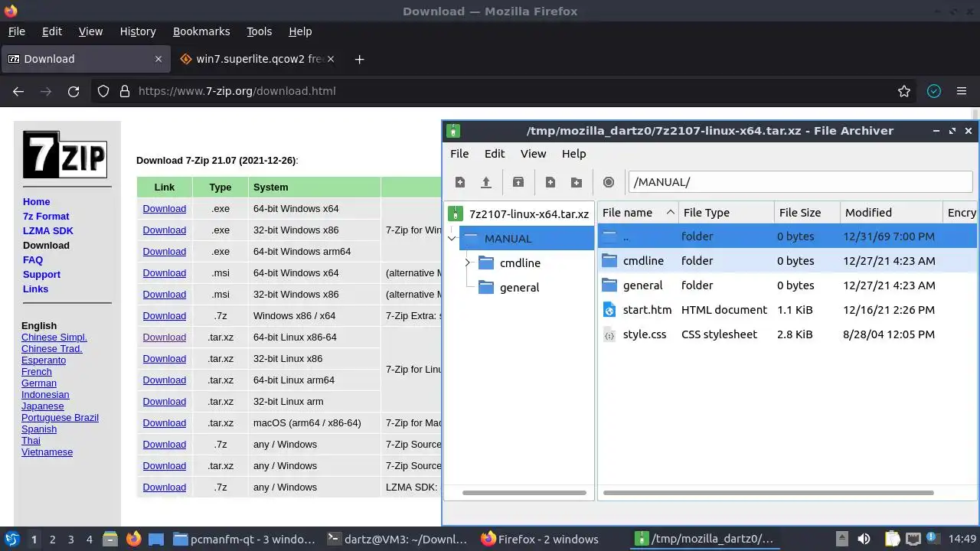Viewport: 980px width, 551px height.
Task: Click the green archive icon beside 7z2107-linux-x64.tar.xz
Action: [456, 214]
